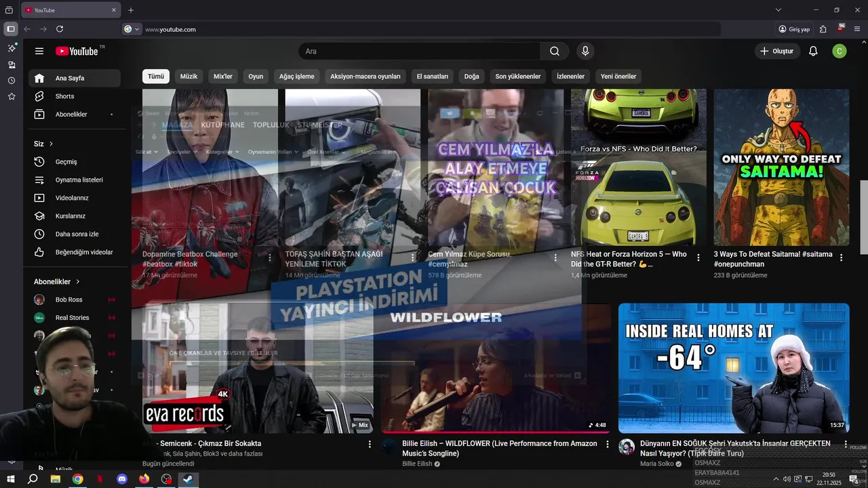868x488 pixels.
Task: Select the Tümü filter chip
Action: pos(156,77)
